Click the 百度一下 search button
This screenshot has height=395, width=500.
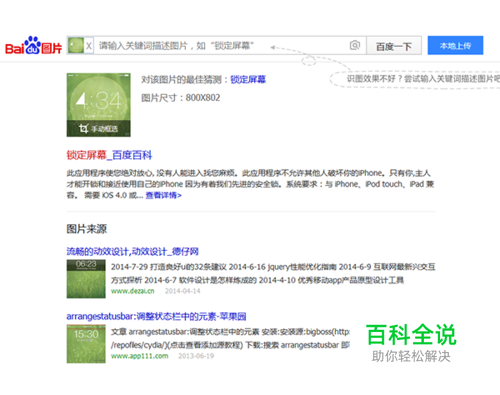click(x=394, y=46)
